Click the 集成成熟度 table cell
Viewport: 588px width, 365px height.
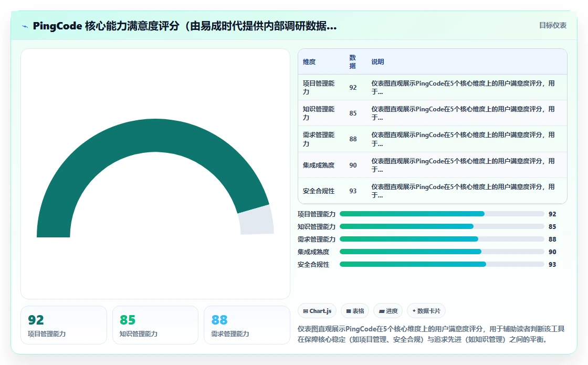coord(319,165)
